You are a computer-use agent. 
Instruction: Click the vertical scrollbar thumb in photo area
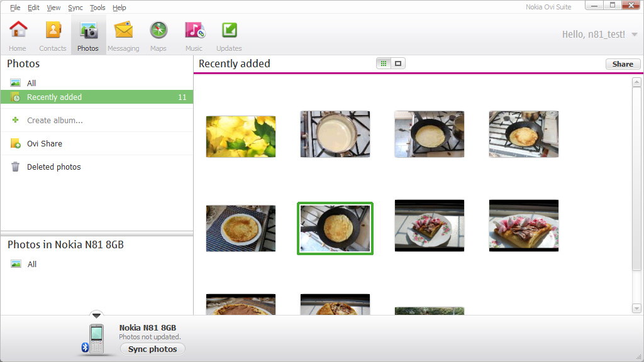click(x=636, y=178)
